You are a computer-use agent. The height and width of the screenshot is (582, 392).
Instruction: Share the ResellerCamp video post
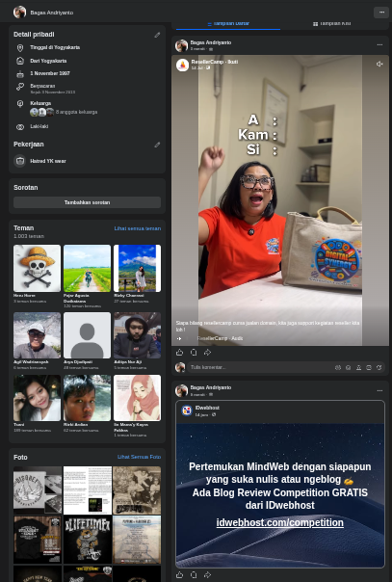click(x=207, y=353)
